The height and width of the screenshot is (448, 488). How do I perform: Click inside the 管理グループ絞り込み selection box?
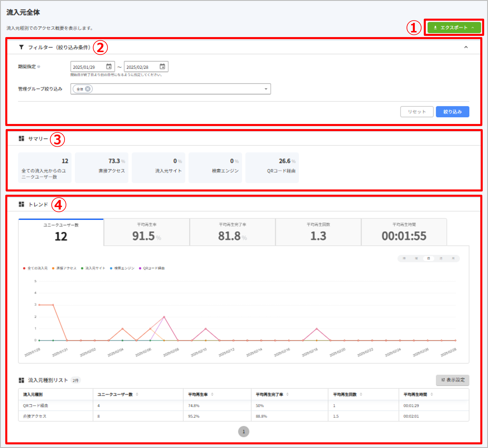[x=171, y=89]
